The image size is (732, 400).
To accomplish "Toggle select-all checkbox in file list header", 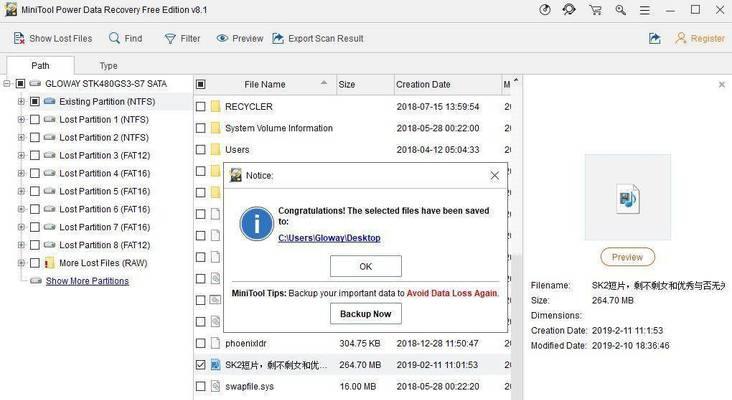I will (x=201, y=84).
